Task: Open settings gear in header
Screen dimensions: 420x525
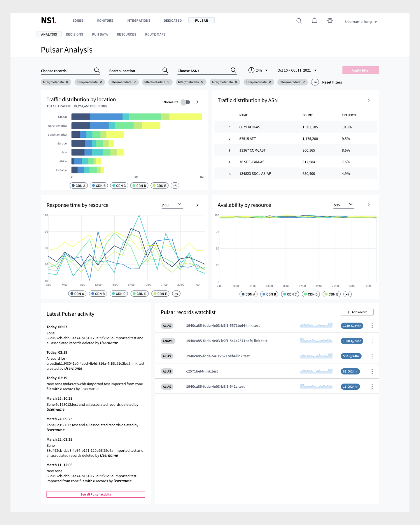Action: [x=330, y=21]
